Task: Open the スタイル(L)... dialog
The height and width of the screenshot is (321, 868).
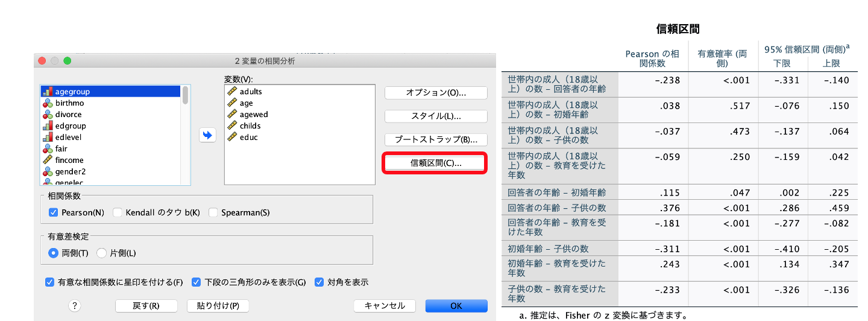Action: point(436,116)
